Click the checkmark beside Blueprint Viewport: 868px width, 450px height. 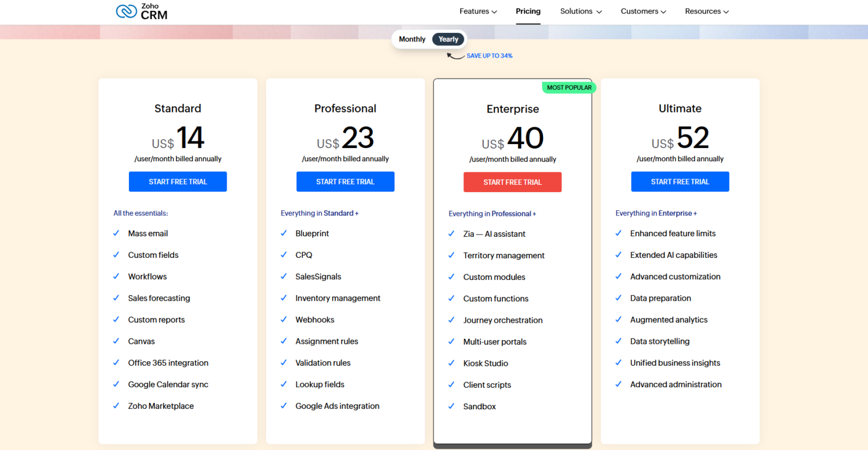[284, 233]
